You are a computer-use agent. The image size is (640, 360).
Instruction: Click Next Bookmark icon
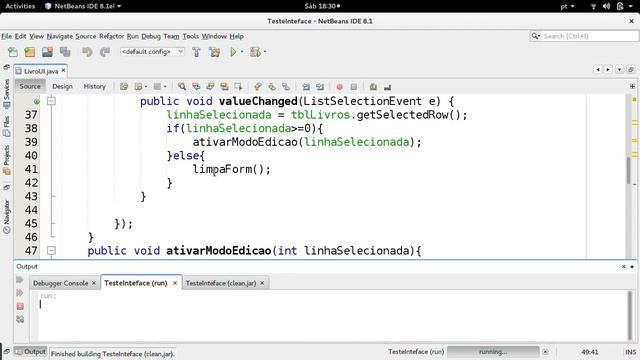tap(272, 87)
